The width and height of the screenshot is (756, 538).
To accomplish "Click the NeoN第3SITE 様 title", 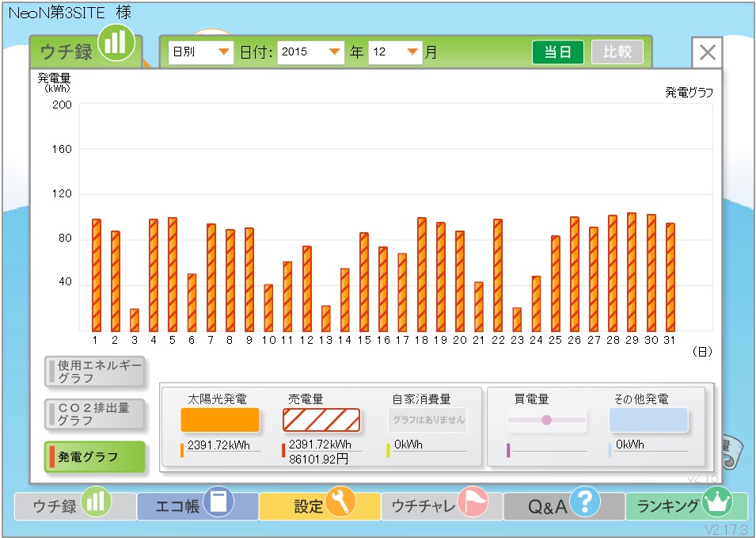I will (70, 13).
